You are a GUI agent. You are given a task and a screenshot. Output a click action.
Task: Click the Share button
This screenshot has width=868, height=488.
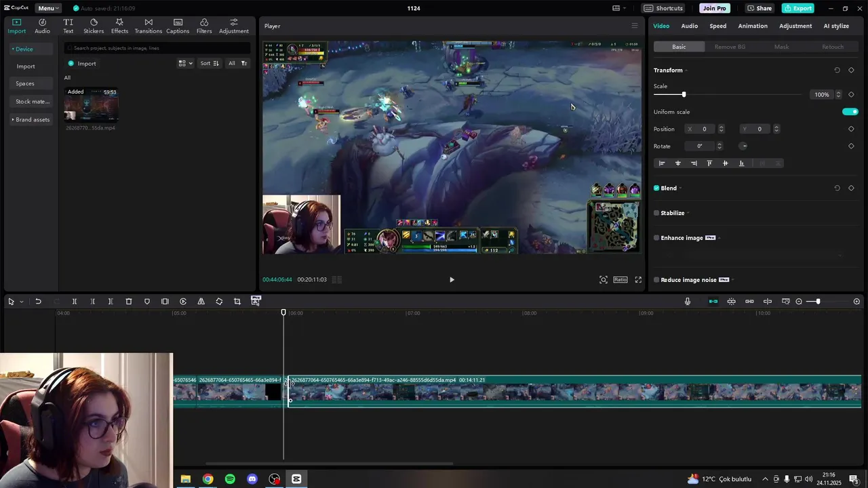click(759, 8)
